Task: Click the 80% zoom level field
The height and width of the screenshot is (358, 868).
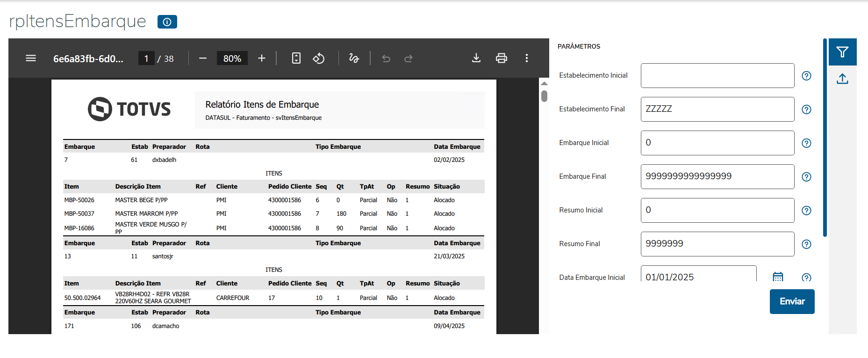Action: point(232,58)
